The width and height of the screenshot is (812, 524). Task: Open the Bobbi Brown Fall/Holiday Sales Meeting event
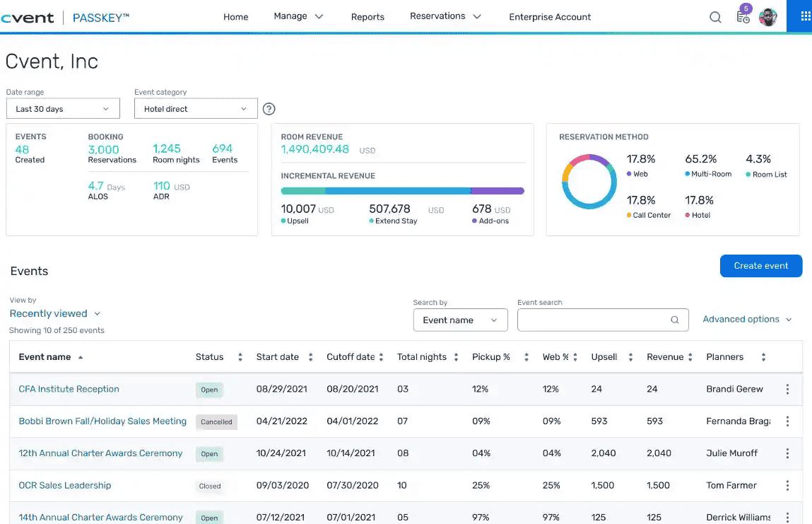click(102, 421)
